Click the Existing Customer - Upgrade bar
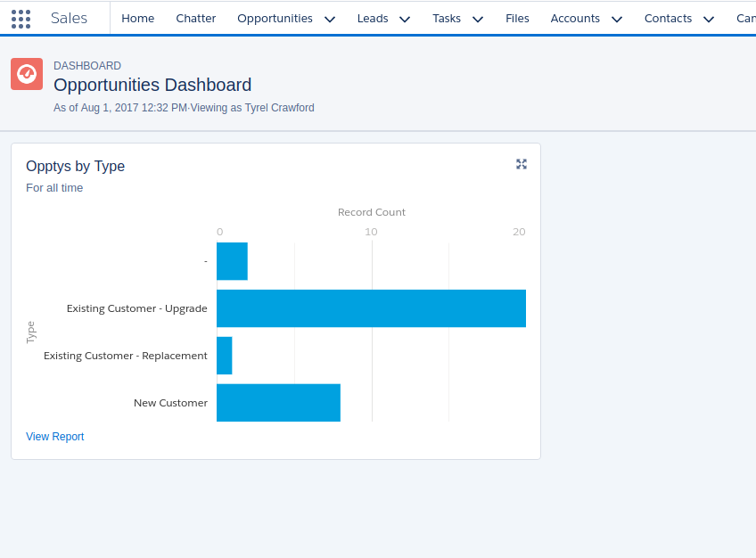This screenshot has height=558, width=756. pos(371,308)
